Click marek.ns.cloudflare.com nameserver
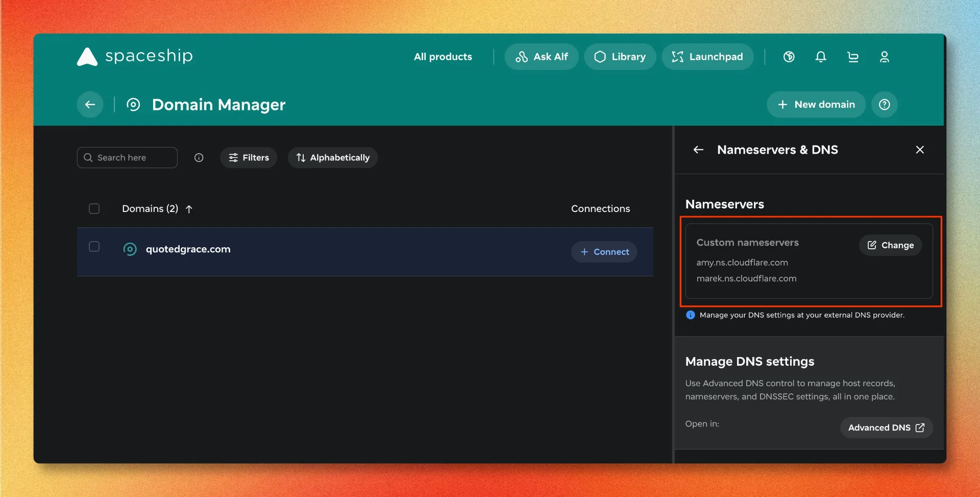 tap(746, 278)
